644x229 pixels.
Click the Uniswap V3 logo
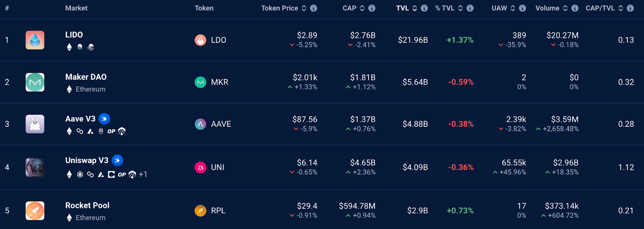pyautogui.click(x=35, y=168)
